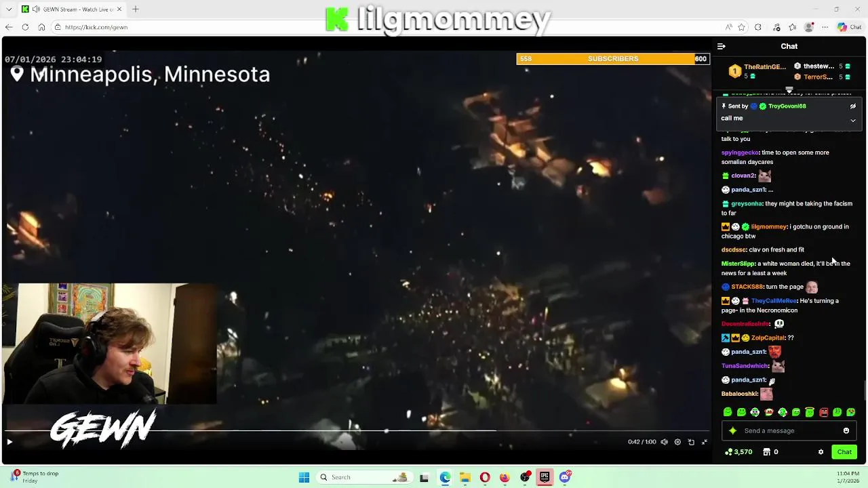Send message with green Chat button

(844, 452)
